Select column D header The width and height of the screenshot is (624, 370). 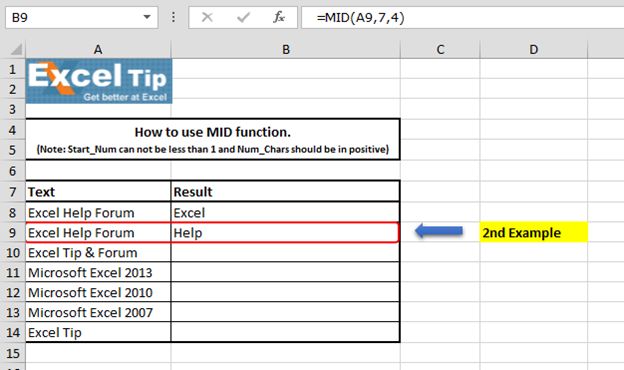click(534, 49)
